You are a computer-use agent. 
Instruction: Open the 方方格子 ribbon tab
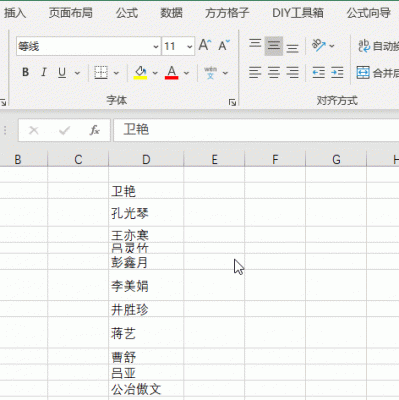pyautogui.click(x=227, y=13)
